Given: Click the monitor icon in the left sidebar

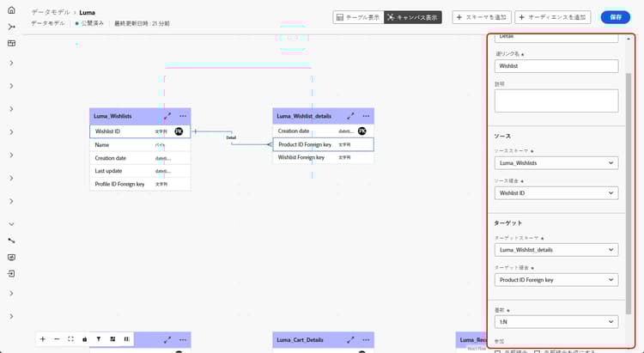Looking at the screenshot, I should [11, 258].
